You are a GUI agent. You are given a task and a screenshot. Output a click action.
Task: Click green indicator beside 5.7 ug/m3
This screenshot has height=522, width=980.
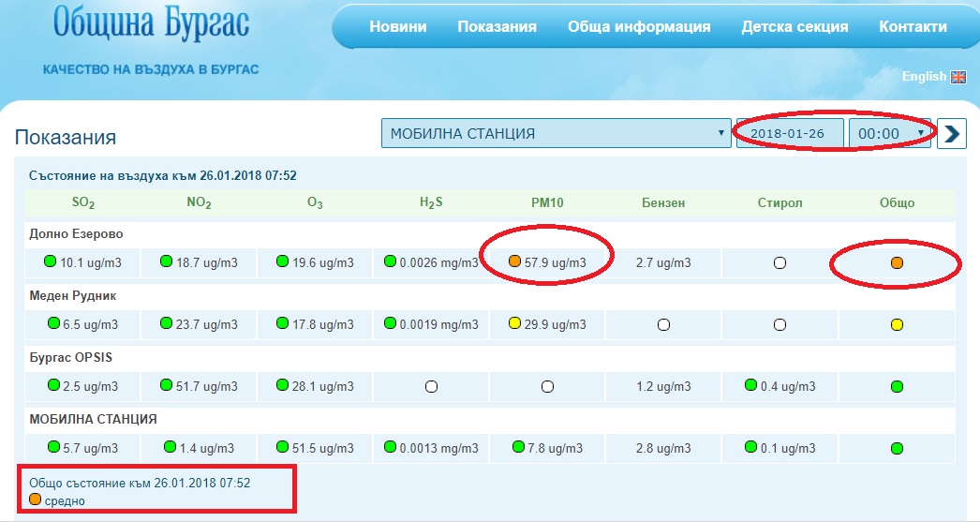(53, 447)
